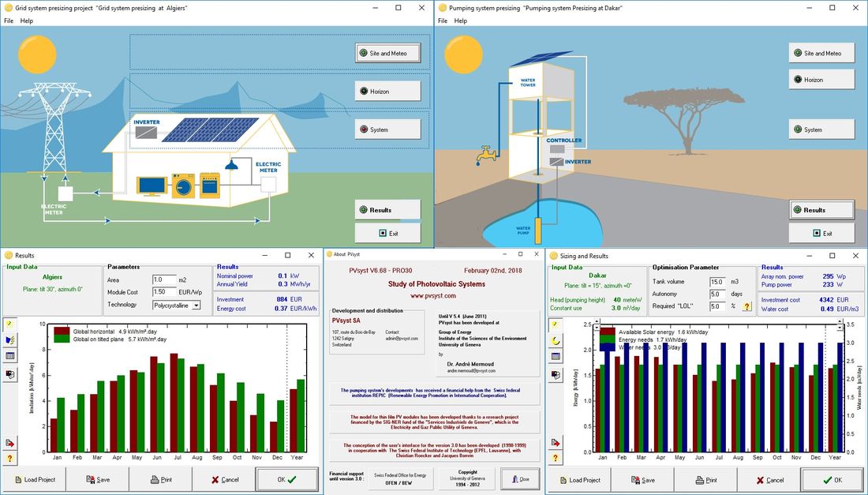Click the export arrow icon in Algiers Results
The width and height of the screenshot is (868, 495).
(x=10, y=443)
